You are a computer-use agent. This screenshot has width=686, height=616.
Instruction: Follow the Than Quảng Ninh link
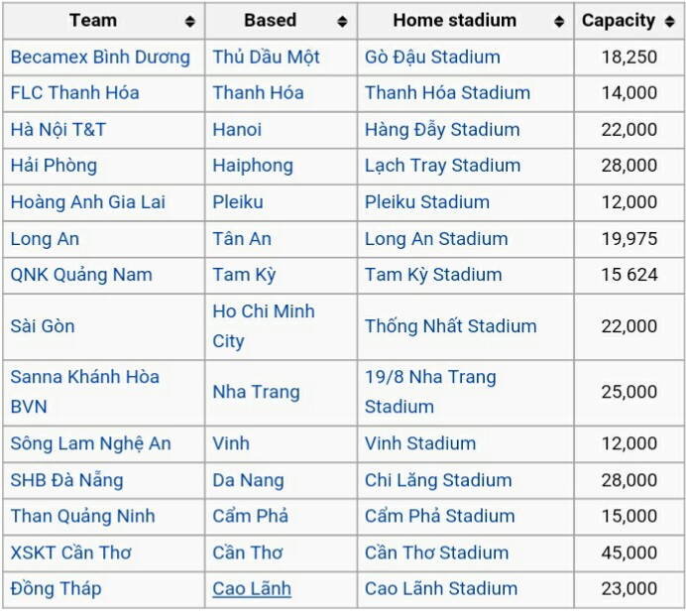(82, 516)
